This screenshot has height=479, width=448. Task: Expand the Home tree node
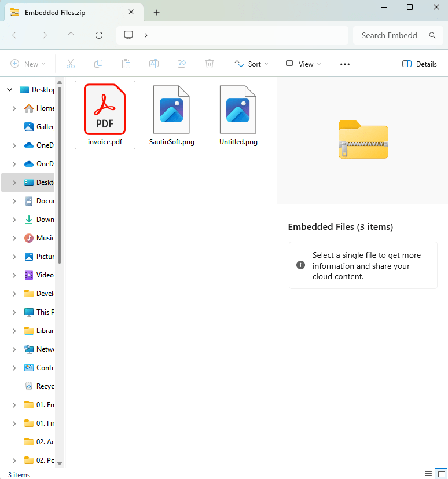point(14,108)
